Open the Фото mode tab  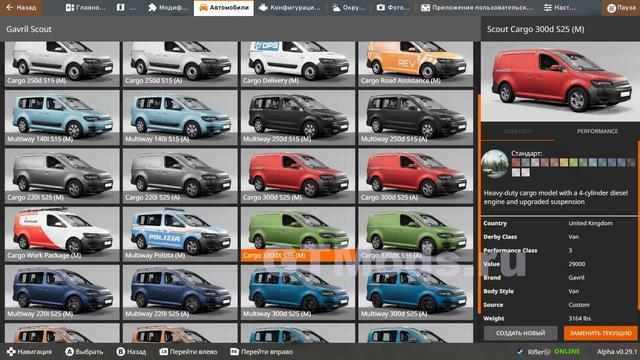393,8
